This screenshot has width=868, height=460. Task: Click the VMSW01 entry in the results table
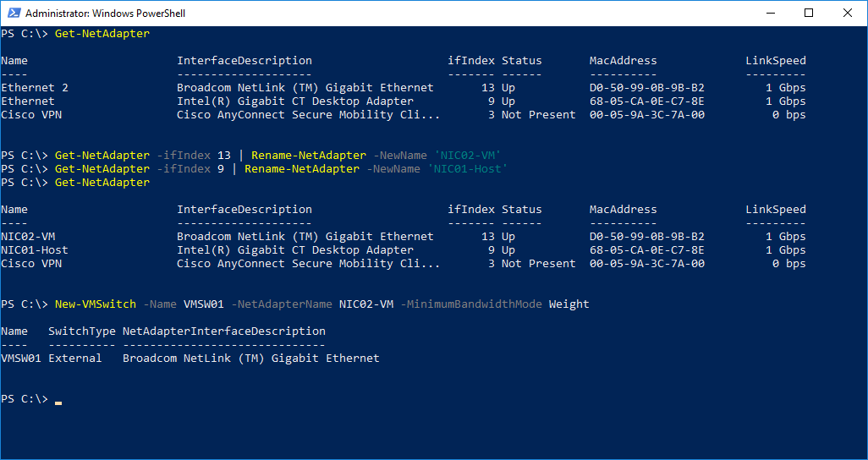[21, 359]
